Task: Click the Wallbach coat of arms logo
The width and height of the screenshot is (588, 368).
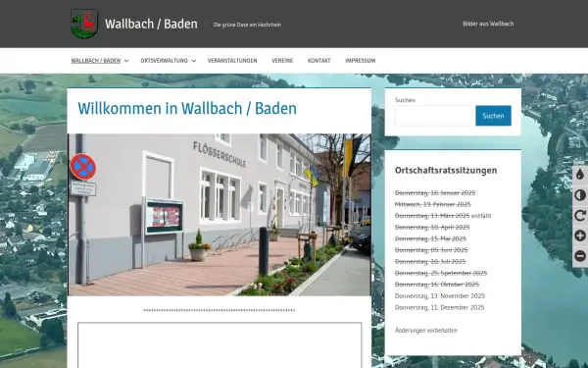Action: (x=84, y=24)
